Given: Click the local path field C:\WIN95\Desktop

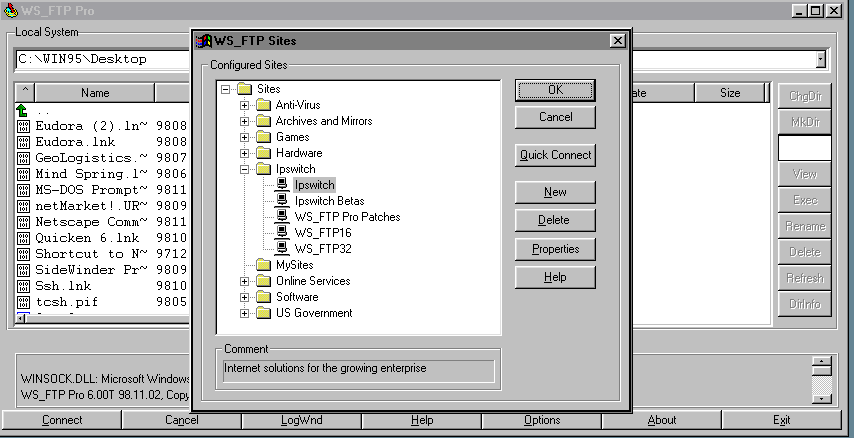Looking at the screenshot, I should click(103, 59).
